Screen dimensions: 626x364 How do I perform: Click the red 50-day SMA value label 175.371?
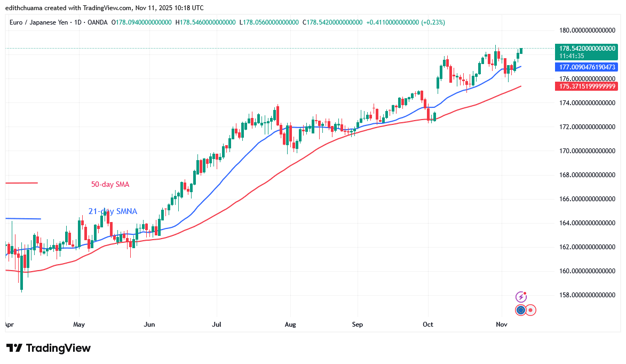tap(587, 86)
